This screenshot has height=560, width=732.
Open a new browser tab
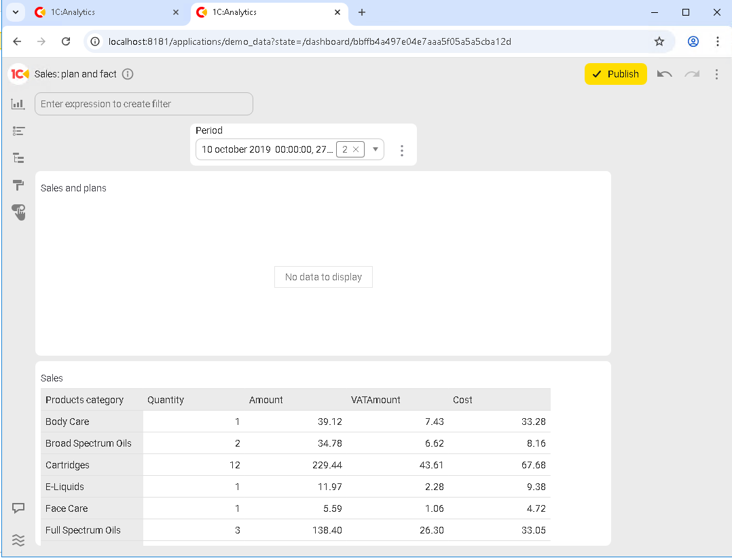coord(362,12)
